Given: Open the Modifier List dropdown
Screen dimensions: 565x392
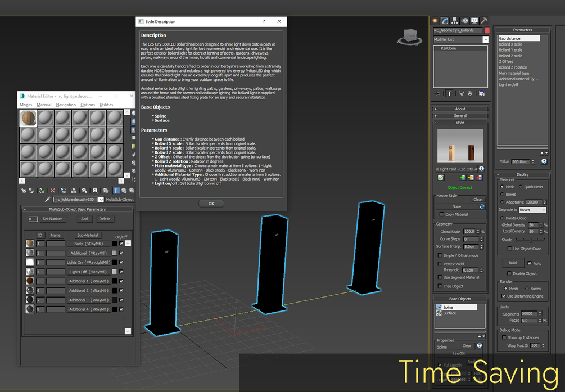Looking at the screenshot, I should [486, 40].
